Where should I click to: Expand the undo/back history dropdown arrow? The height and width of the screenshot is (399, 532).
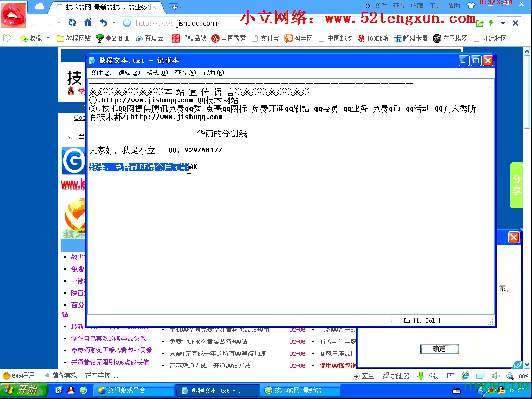(x=113, y=23)
